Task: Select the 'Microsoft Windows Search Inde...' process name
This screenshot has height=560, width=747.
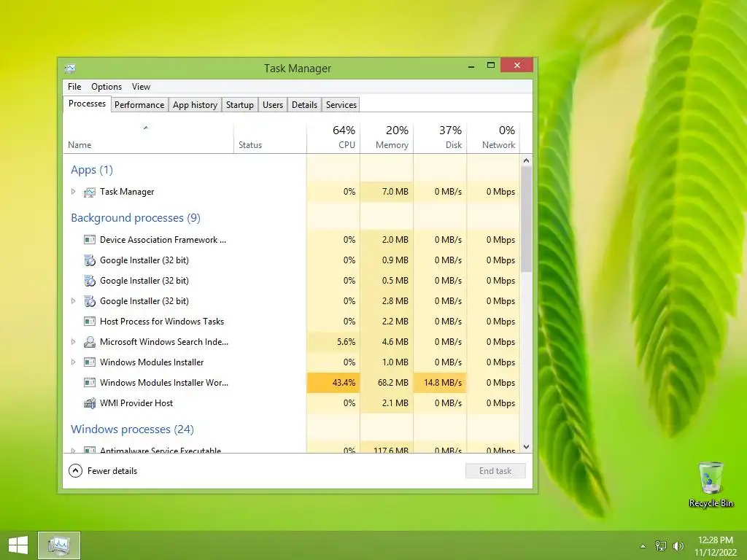Action: point(164,342)
